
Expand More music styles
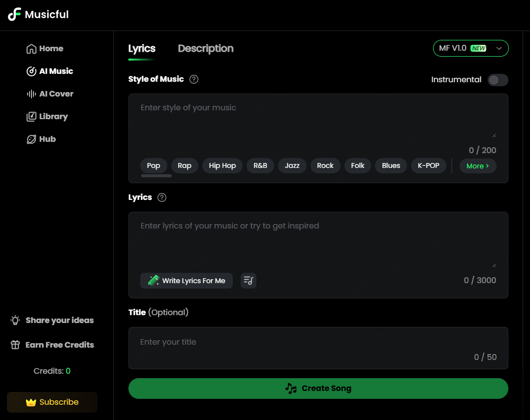coord(477,166)
